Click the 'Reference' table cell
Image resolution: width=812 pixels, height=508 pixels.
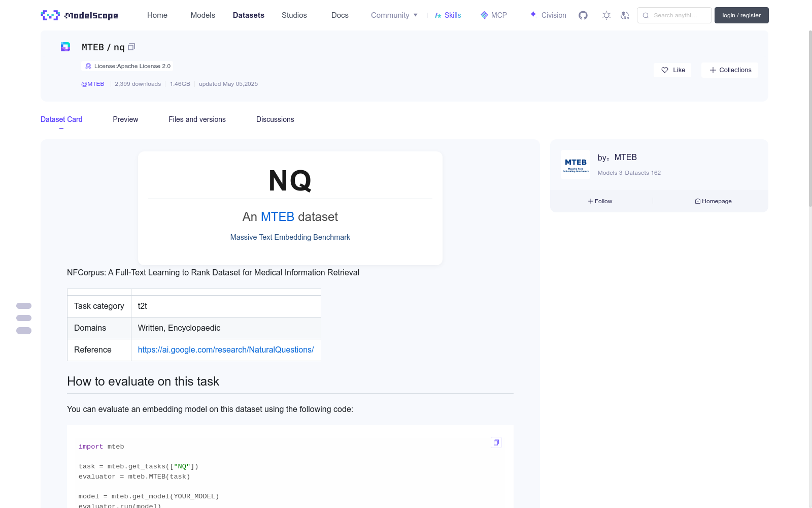99,350
